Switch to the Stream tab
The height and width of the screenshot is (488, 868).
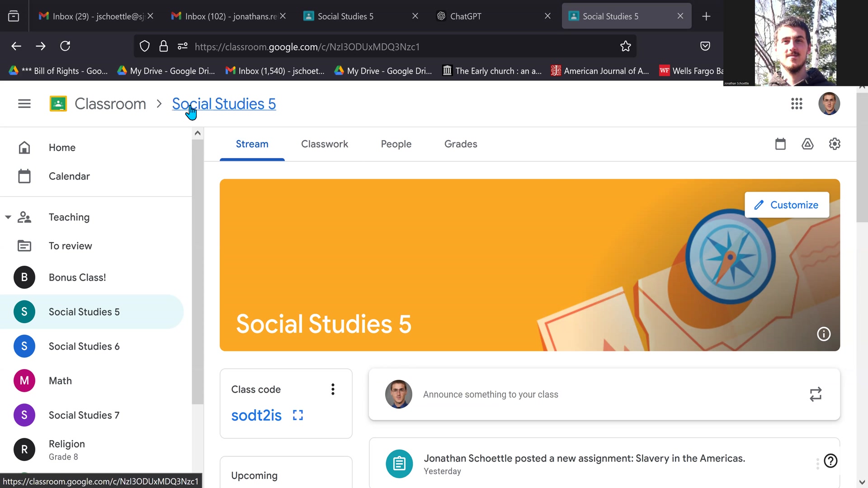[252, 144]
